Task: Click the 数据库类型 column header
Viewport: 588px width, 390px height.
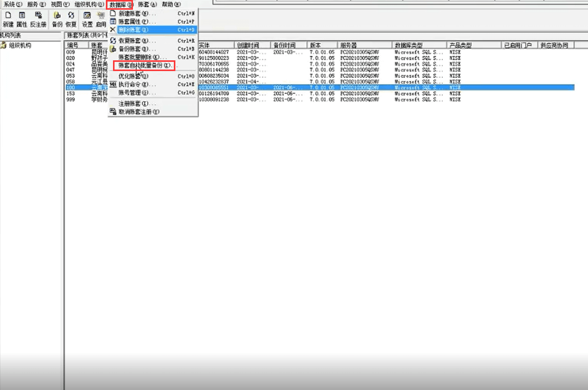Action: 419,45
